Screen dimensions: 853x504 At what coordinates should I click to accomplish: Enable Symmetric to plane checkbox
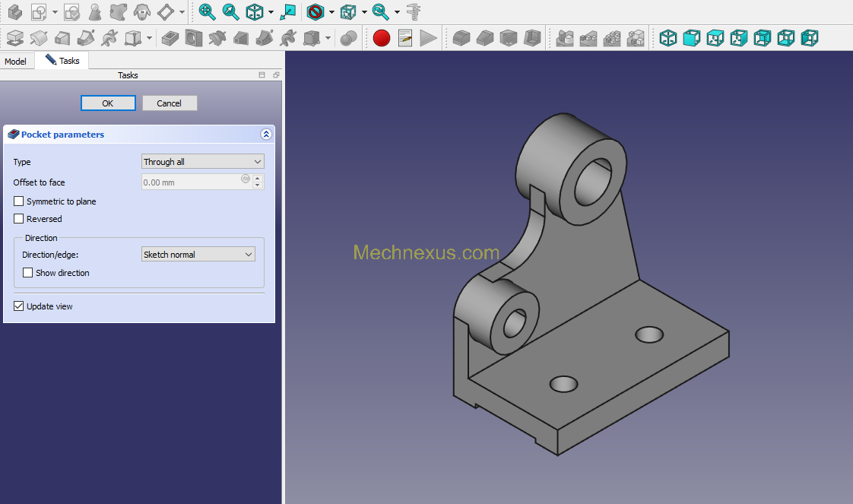pyautogui.click(x=18, y=201)
